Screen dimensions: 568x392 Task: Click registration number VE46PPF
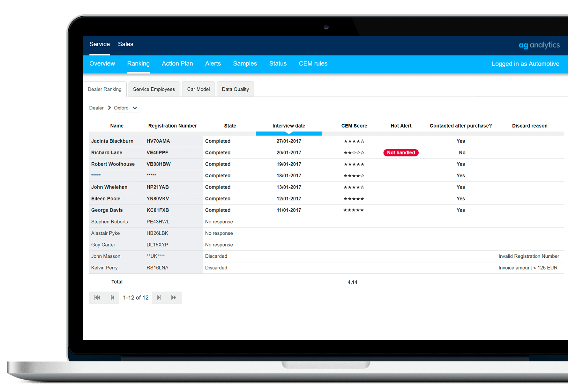coord(157,152)
